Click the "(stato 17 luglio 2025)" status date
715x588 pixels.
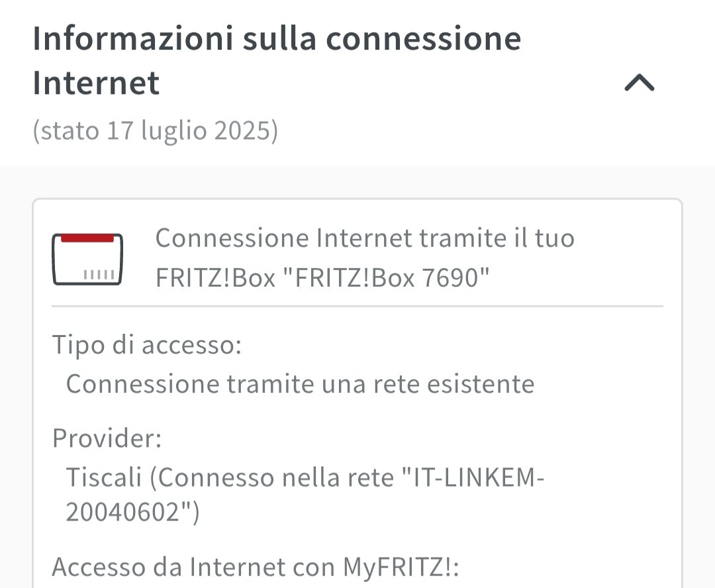[155, 130]
